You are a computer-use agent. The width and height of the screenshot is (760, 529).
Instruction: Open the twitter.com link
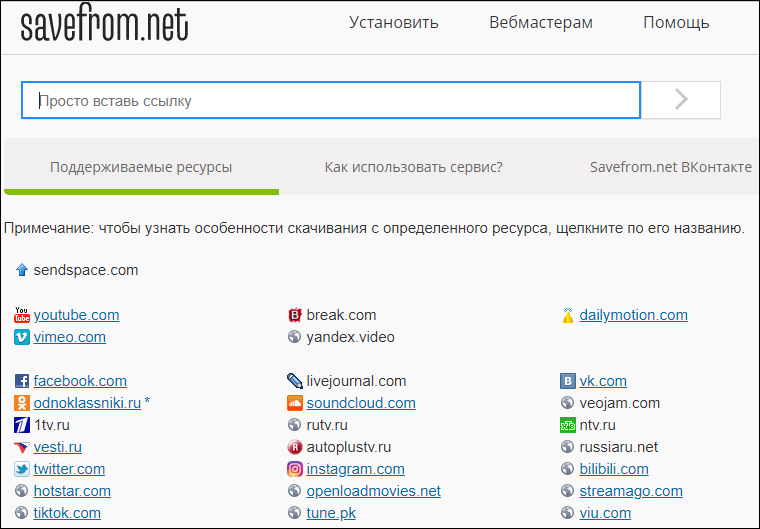click(69, 469)
